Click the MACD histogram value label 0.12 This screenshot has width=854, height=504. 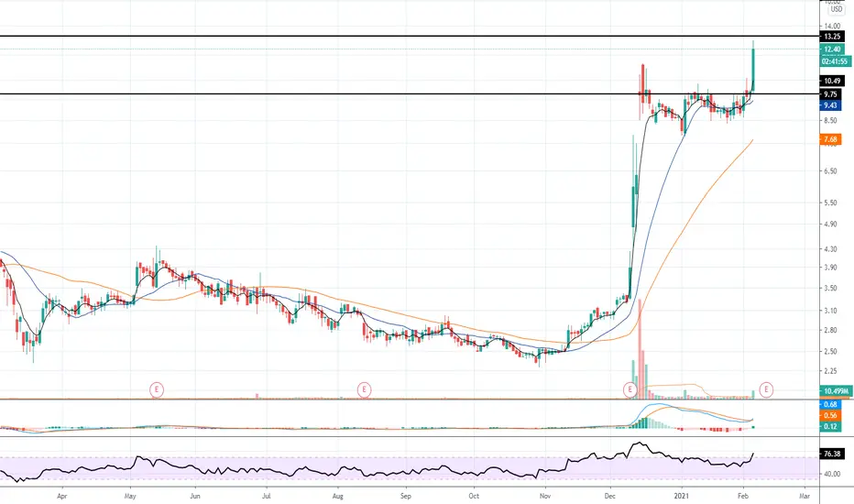tap(830, 426)
